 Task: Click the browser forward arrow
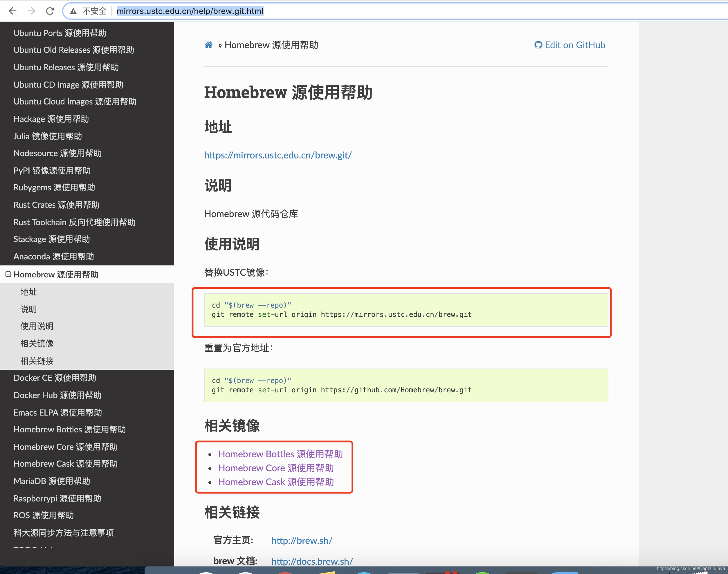(x=31, y=11)
